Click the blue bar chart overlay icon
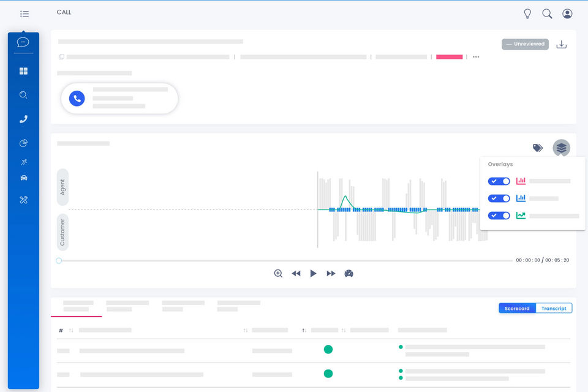The height and width of the screenshot is (392, 588). coord(521,198)
